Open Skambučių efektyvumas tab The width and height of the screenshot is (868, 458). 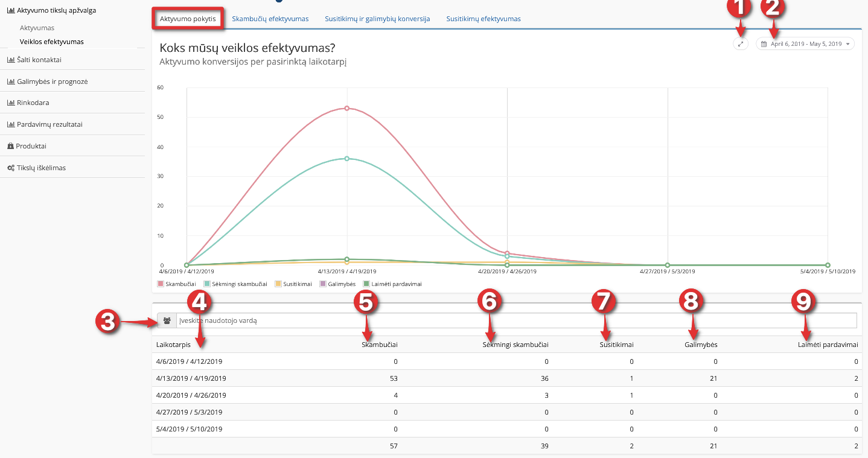[x=270, y=19]
